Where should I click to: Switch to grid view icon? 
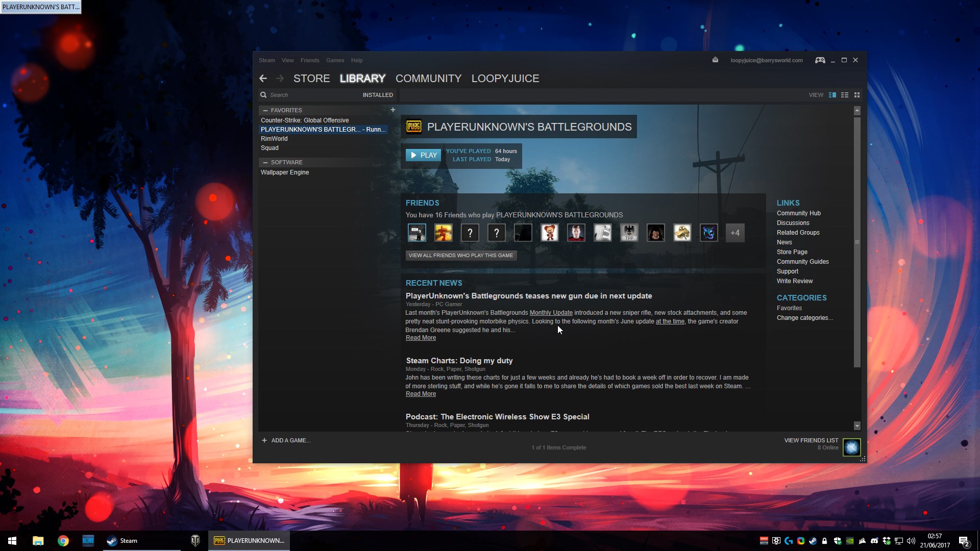click(857, 95)
